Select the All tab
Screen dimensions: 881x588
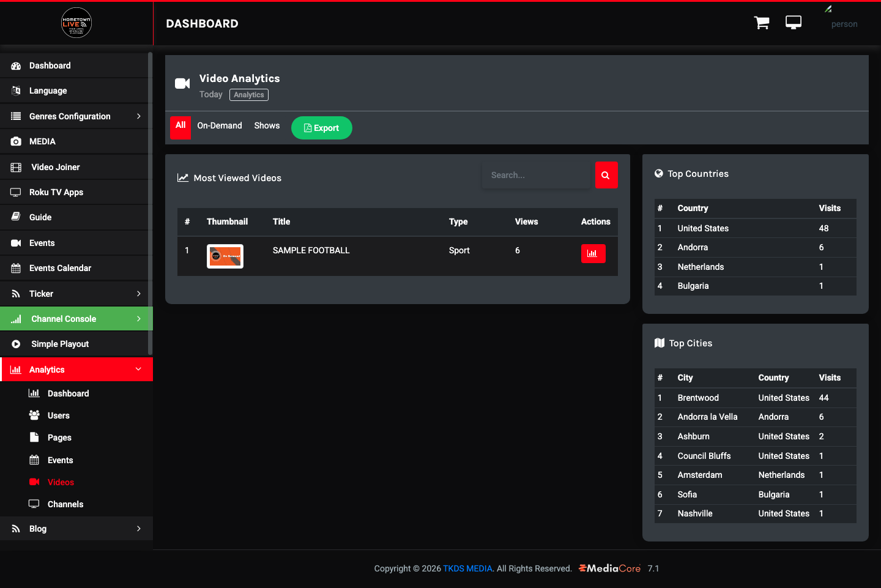(x=180, y=127)
